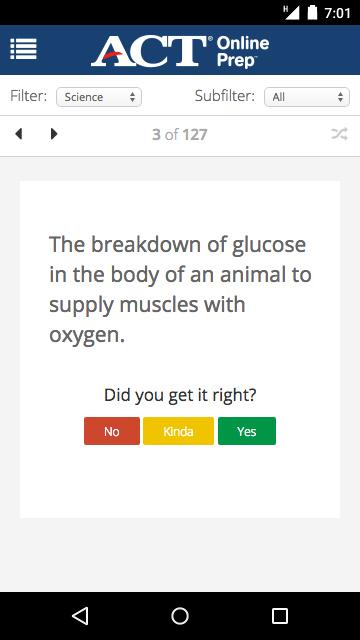Click the ACT logo in header
Viewport: 360px width, 640px height.
(149, 51)
